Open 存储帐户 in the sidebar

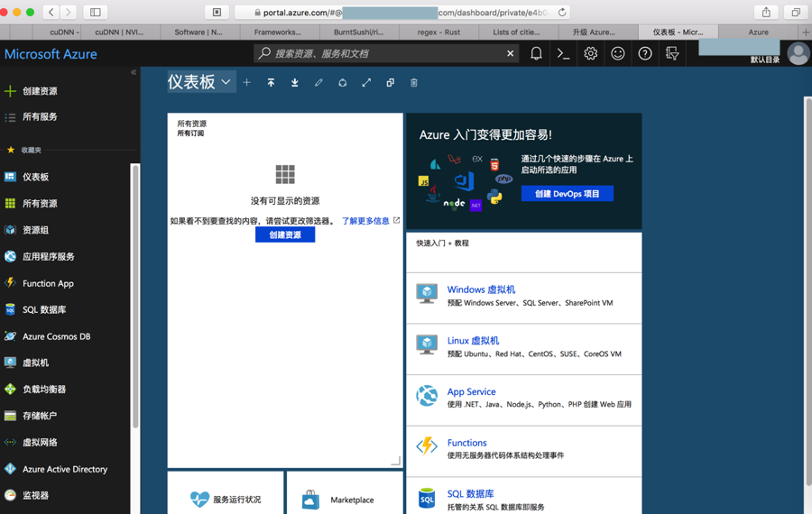click(x=40, y=416)
